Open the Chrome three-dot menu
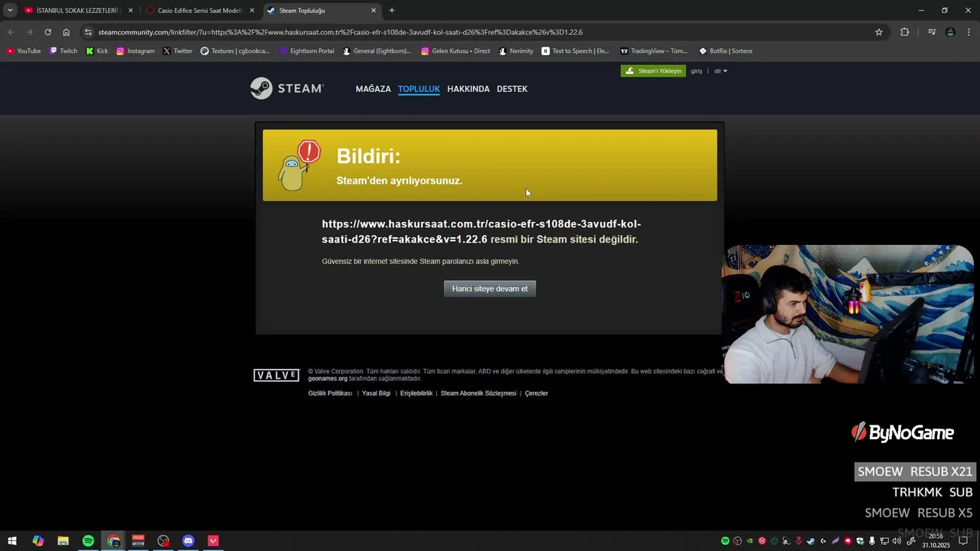 pos(969,32)
